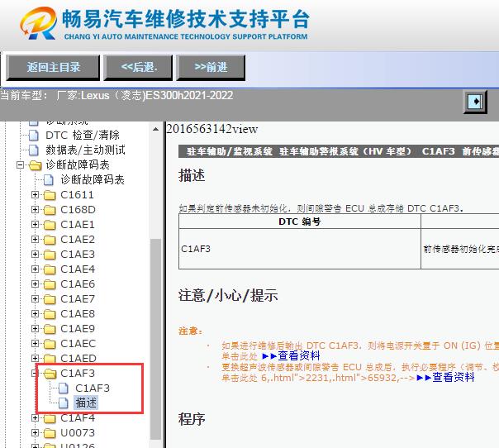Screen dimensions: 499x448
Task: Click the C1AE2 folder icon
Action: [50, 240]
